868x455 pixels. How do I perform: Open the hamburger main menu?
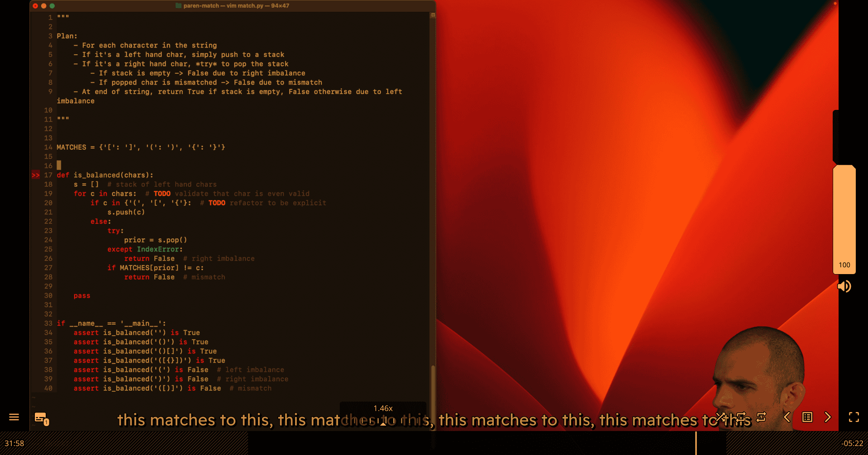(14, 417)
